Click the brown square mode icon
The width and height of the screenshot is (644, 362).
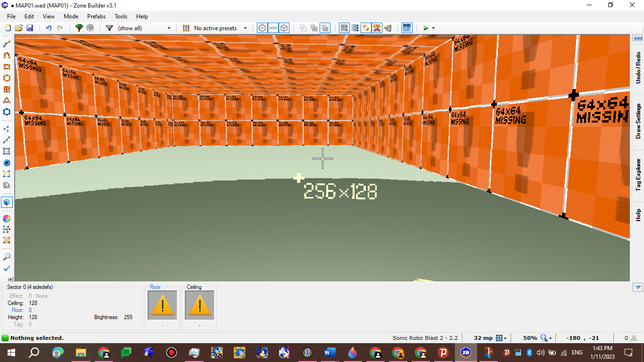pos(7,240)
